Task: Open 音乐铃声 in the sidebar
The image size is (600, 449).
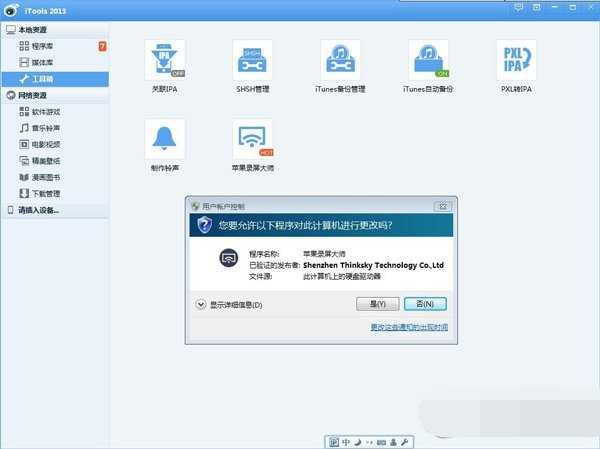Action: point(55,128)
